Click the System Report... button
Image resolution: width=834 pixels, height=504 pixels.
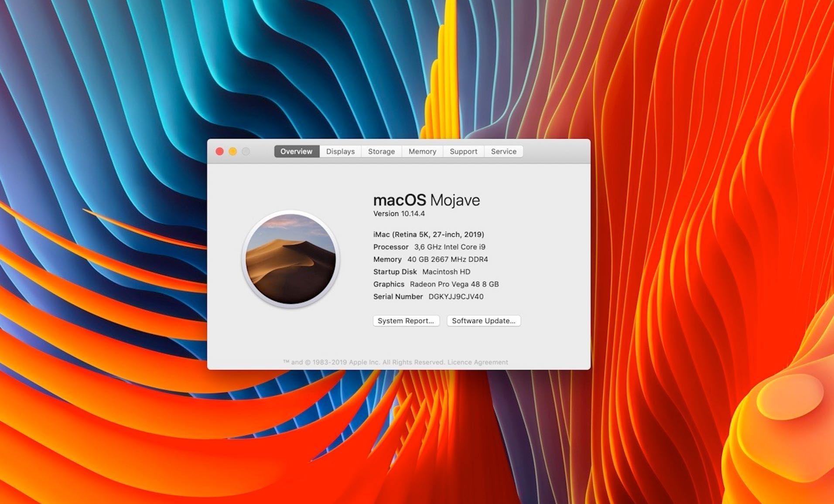point(406,321)
